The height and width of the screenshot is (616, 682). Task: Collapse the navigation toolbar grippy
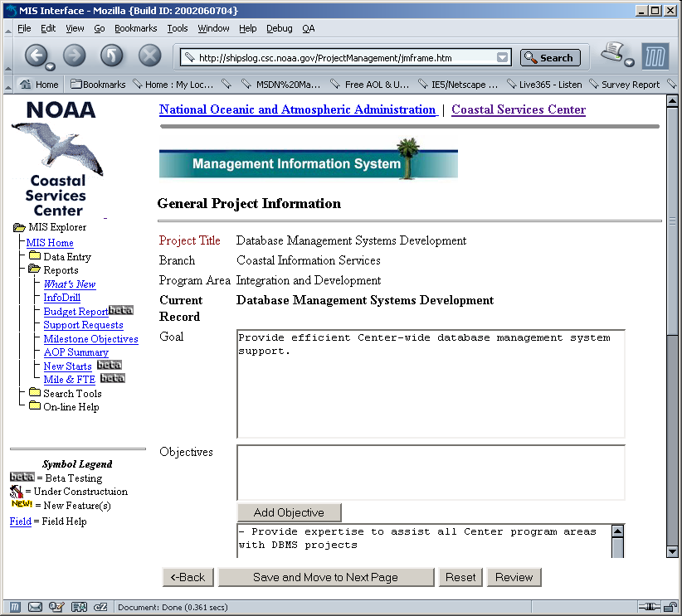[7, 56]
